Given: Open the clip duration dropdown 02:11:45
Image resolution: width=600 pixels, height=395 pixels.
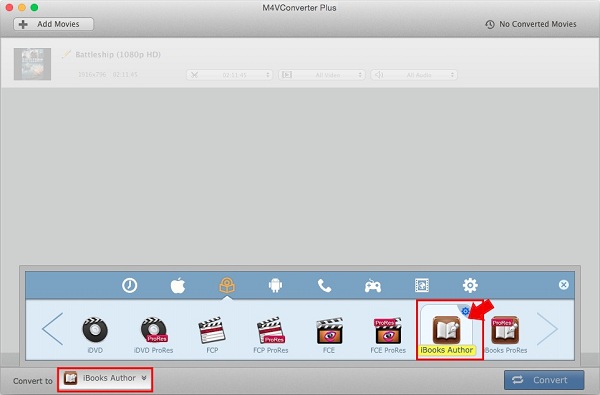Looking at the screenshot, I should [229, 75].
